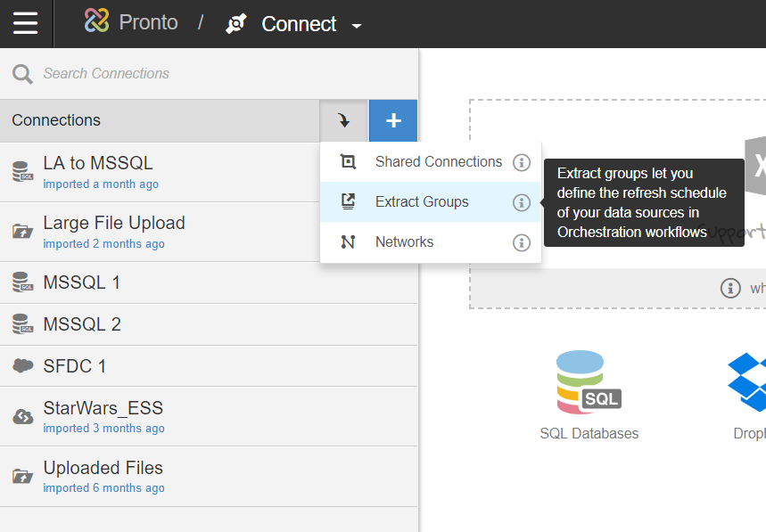Toggle the connections arrow dropdown menu
766x532 pixels.
pyautogui.click(x=344, y=120)
